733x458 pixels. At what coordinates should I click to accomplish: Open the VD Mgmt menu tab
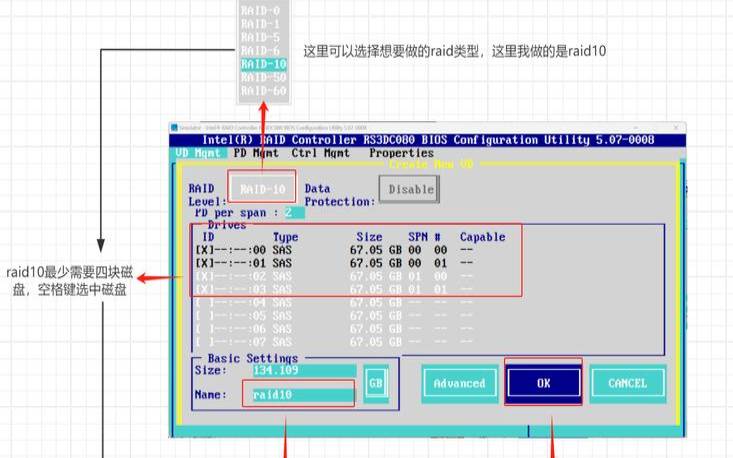198,153
